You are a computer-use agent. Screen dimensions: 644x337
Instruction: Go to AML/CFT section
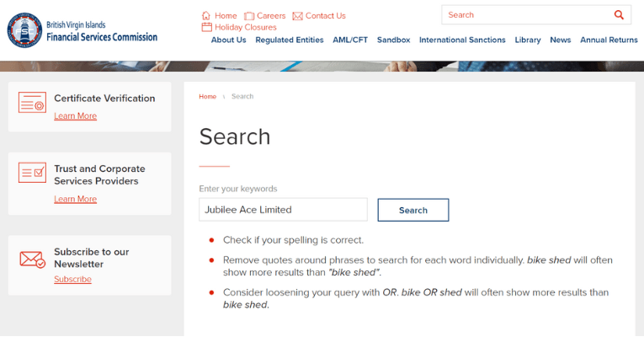pos(350,40)
